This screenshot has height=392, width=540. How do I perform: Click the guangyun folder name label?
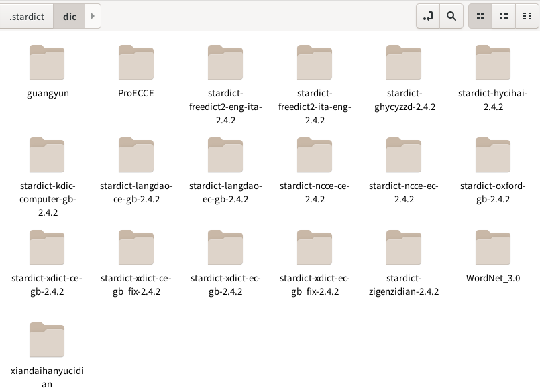(48, 94)
